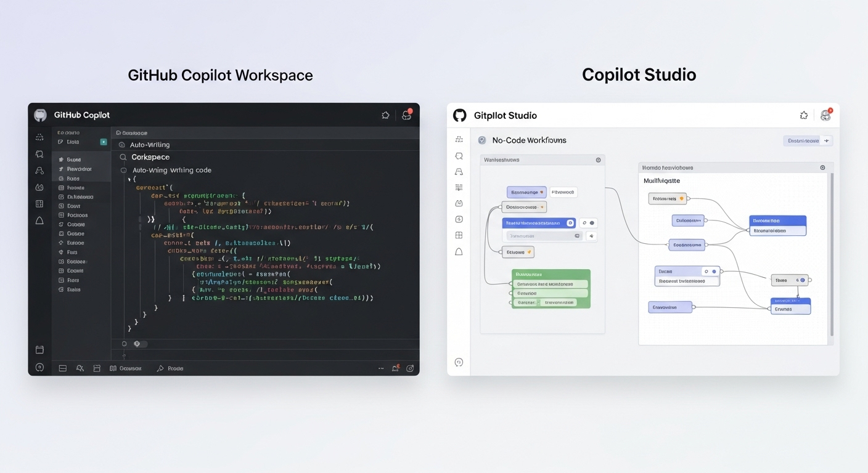Click the bell icon in the dark sidebar
This screenshot has width=868, height=473.
39,220
